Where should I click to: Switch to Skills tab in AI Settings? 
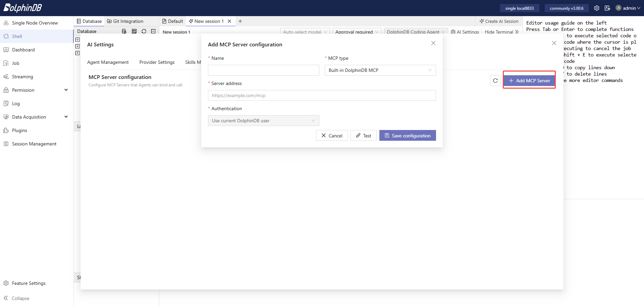click(x=193, y=62)
